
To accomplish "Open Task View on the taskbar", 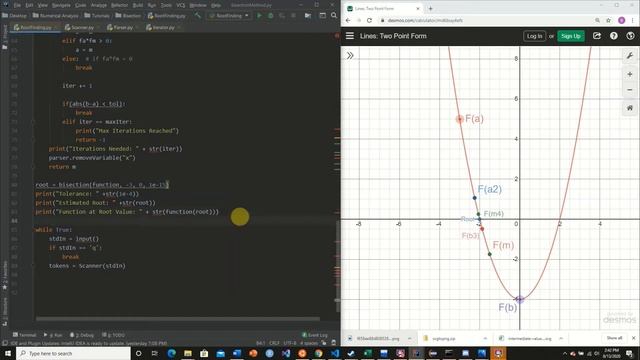I will (154, 353).
